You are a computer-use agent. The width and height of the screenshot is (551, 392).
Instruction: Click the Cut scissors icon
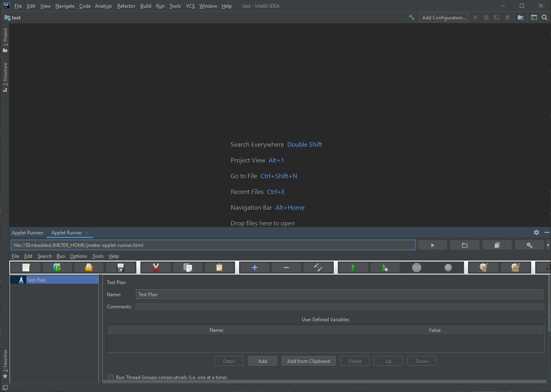pyautogui.click(x=156, y=268)
